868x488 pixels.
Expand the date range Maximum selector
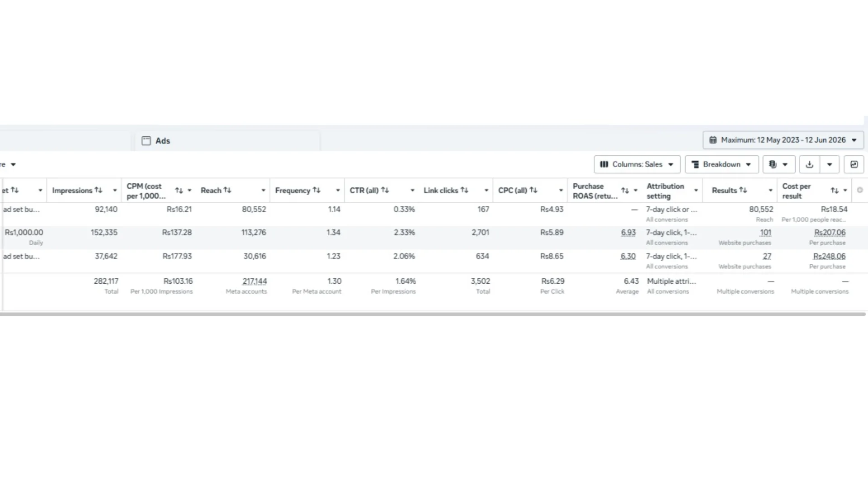[783, 140]
